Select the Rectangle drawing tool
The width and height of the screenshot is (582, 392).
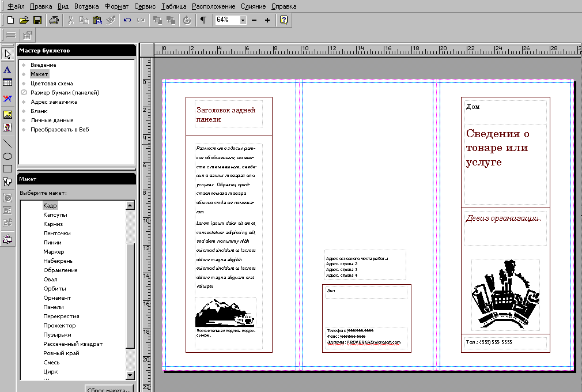[7, 168]
